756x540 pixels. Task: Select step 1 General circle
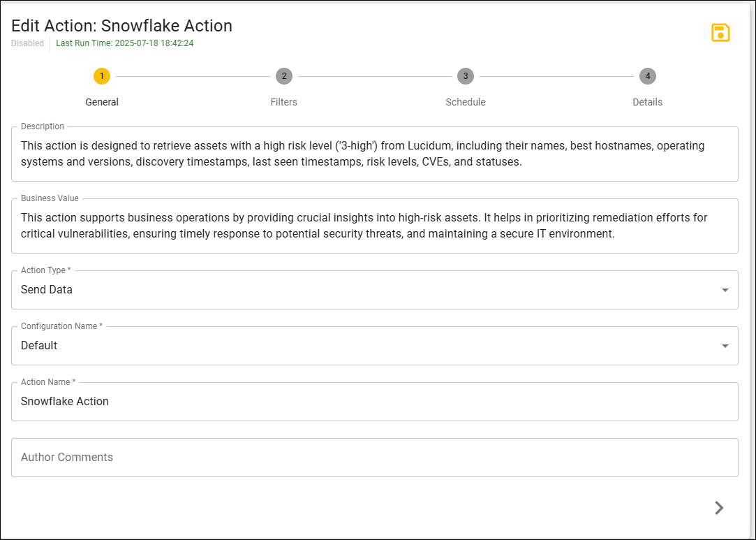[102, 76]
